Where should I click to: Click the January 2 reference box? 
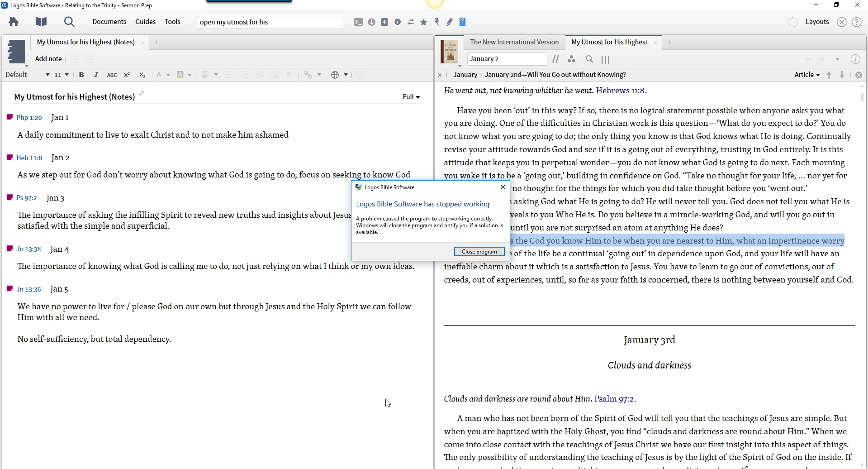[507, 59]
